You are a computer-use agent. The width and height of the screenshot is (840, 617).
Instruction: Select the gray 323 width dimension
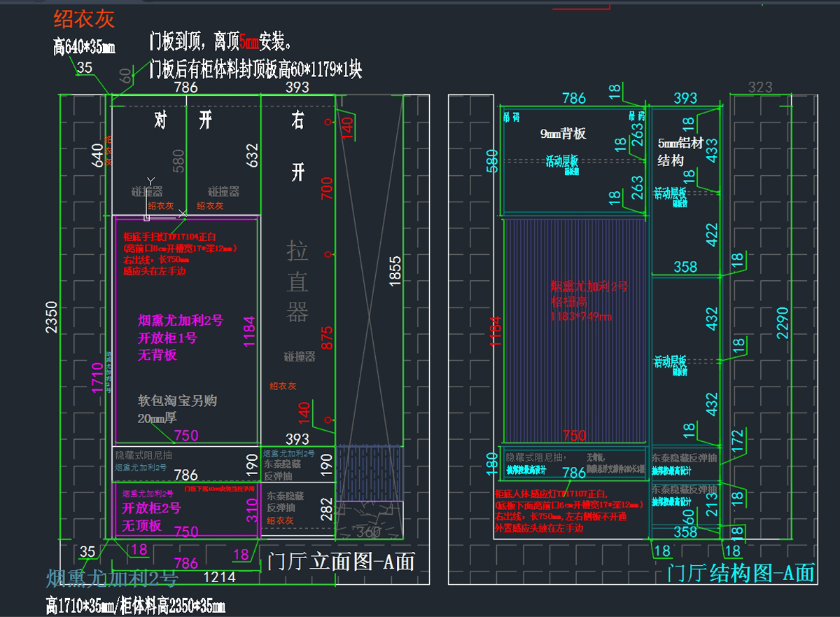coord(760,88)
